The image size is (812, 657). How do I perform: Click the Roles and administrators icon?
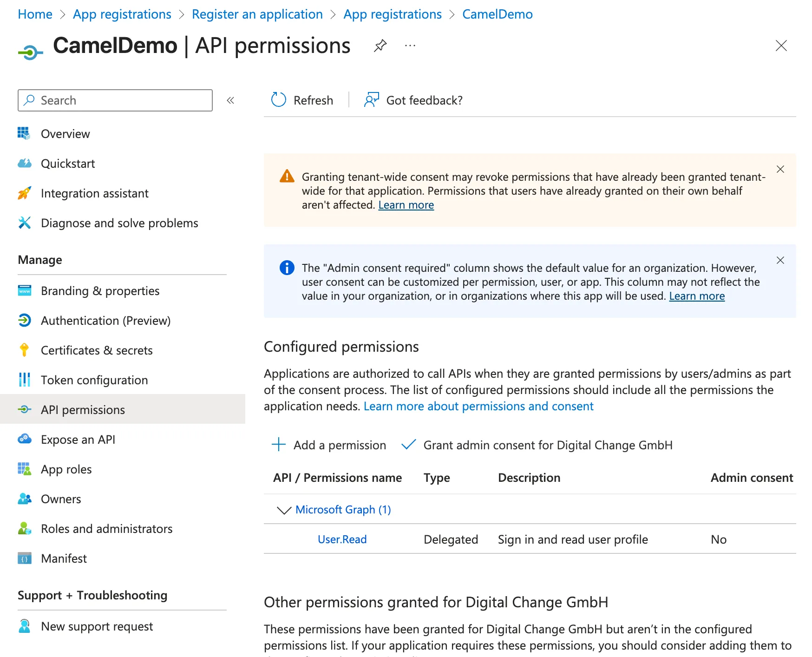[24, 528]
